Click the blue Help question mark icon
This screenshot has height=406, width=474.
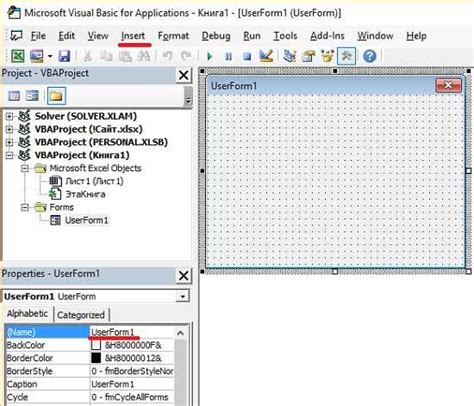pos(369,56)
